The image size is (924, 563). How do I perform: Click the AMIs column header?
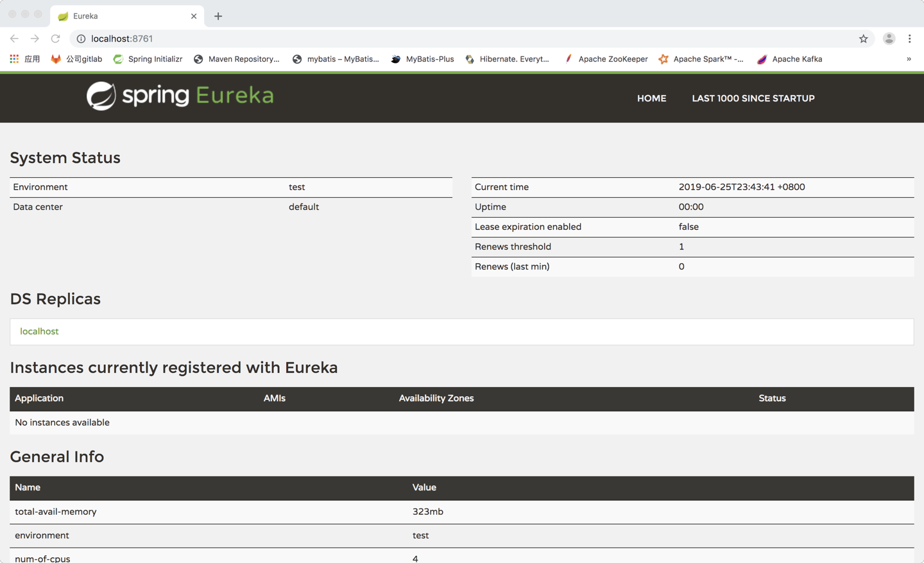(275, 398)
